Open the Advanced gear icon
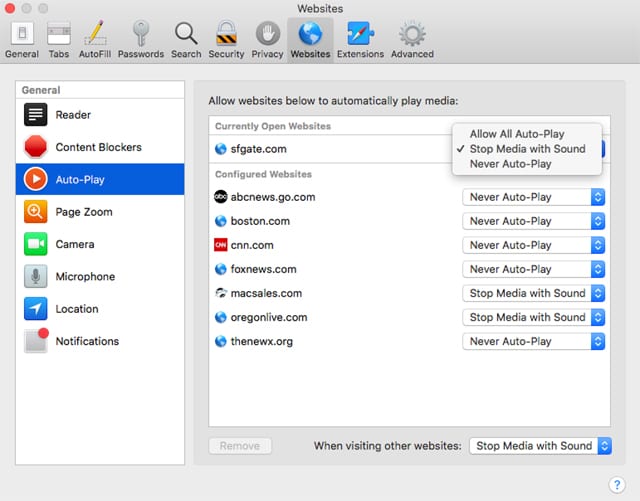Screen dimensions: 640x501 coord(412,38)
